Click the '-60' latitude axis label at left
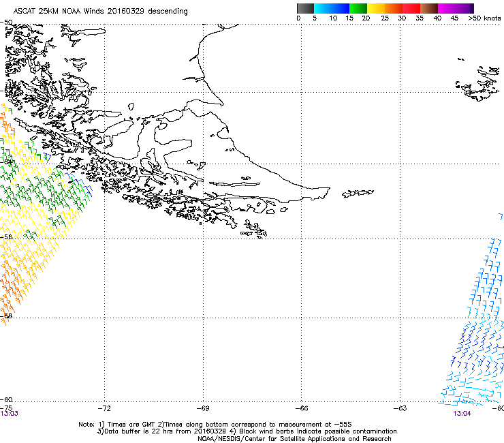The image size is (504, 443). pyautogui.click(x=6, y=399)
